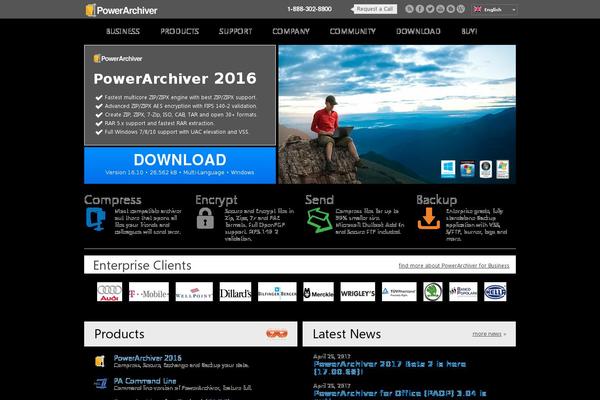Click the PowerArchiver 2016 banner title
600x400 pixels.
point(175,79)
